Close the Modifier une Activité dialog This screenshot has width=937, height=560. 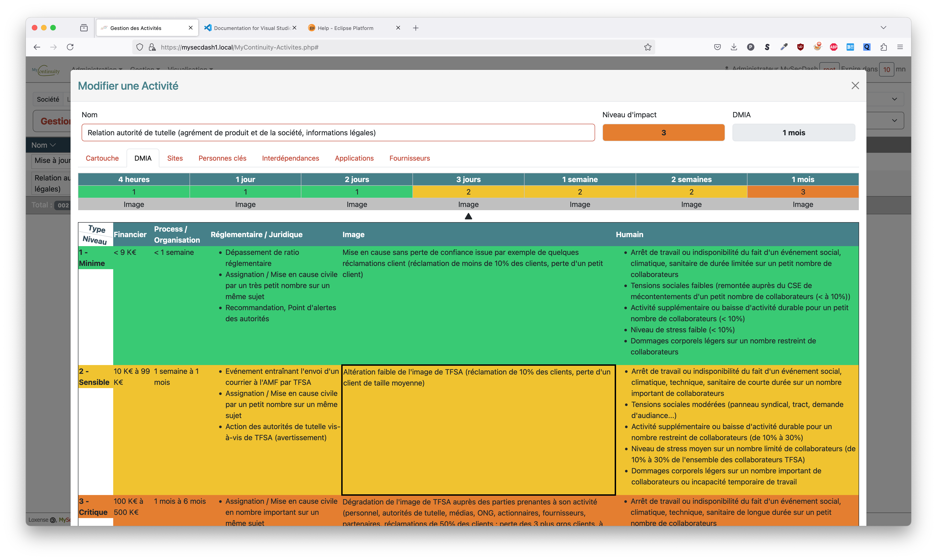point(855,86)
